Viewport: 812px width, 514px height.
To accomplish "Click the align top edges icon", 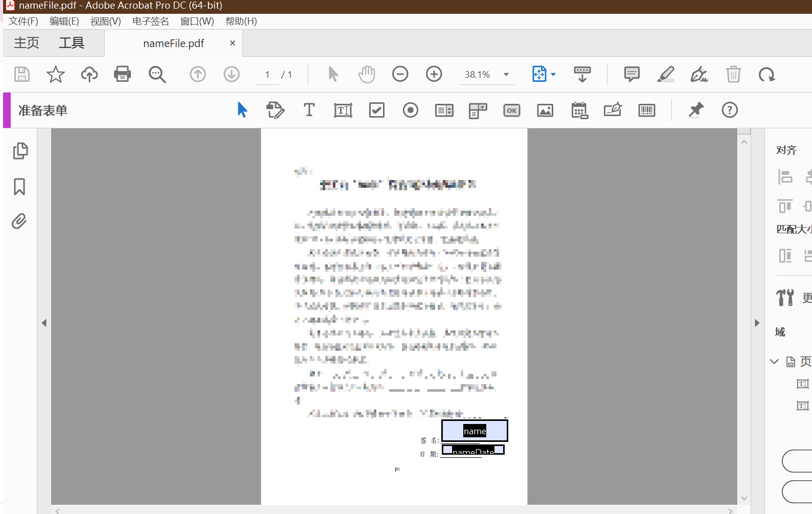I will click(x=785, y=206).
